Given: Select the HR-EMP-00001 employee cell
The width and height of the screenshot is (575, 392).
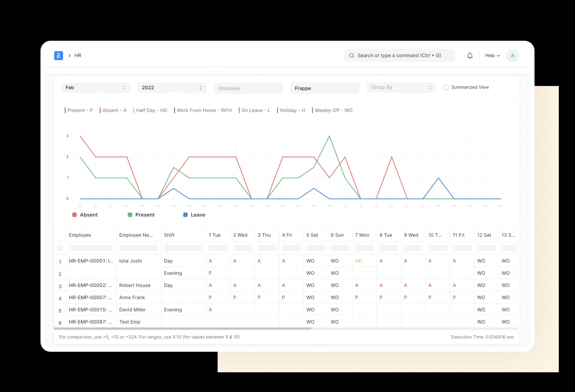Looking at the screenshot, I should pyautogui.click(x=91, y=261).
